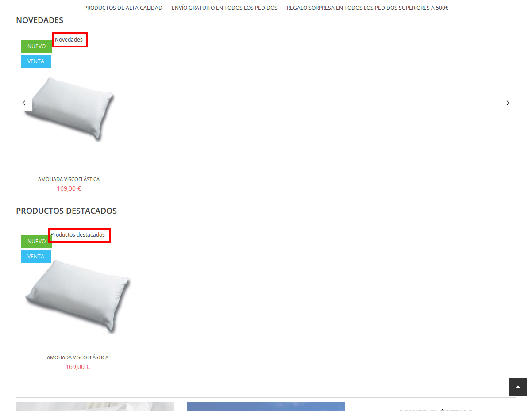Screen dimensions: 532x411
Task: Open the pillow image in Productos Destacados
Action: click(x=77, y=294)
